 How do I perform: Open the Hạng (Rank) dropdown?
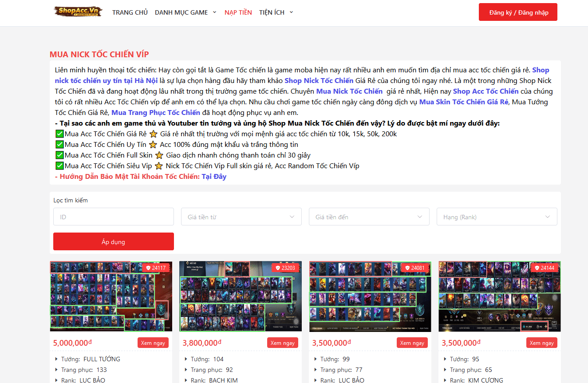click(x=497, y=217)
